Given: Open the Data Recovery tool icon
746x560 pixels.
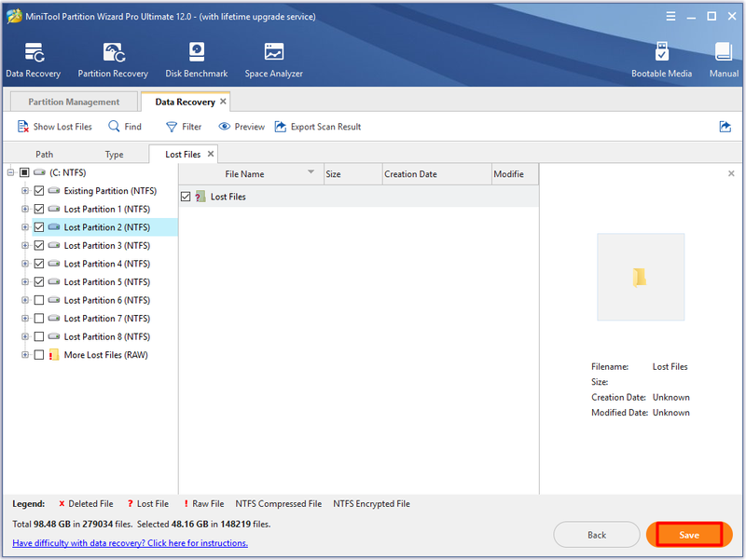Looking at the screenshot, I should coord(35,52).
